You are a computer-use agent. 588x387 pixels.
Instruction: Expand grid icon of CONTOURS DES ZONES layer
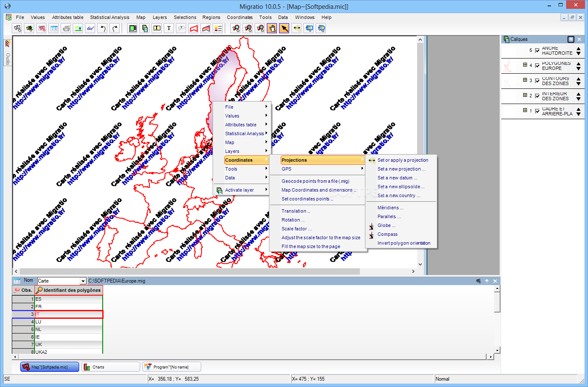pos(525,80)
